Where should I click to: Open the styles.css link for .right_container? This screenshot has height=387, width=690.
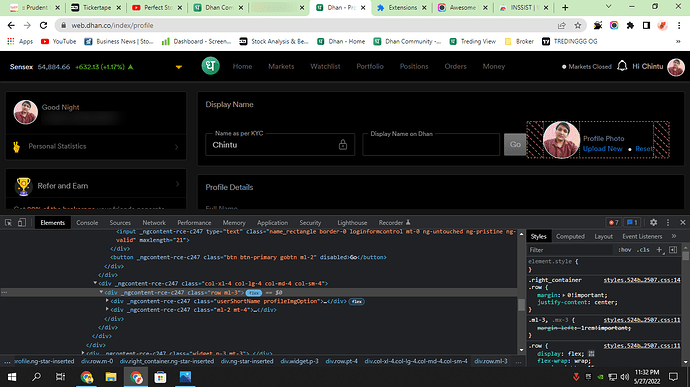tap(642, 280)
